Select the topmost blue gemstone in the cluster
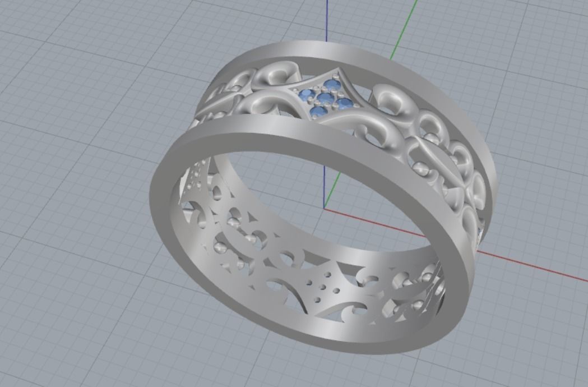Viewport: 588px width, 387px height. 332,85
